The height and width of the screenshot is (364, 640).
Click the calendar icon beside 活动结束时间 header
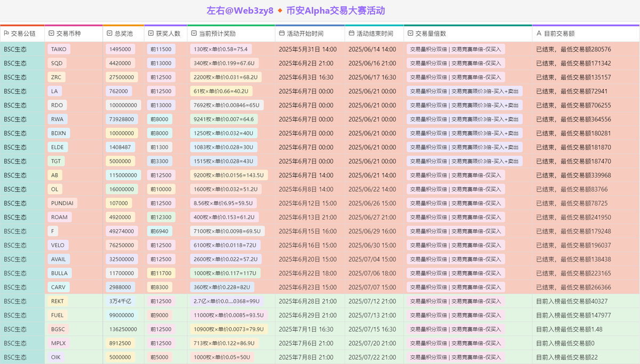pyautogui.click(x=351, y=34)
